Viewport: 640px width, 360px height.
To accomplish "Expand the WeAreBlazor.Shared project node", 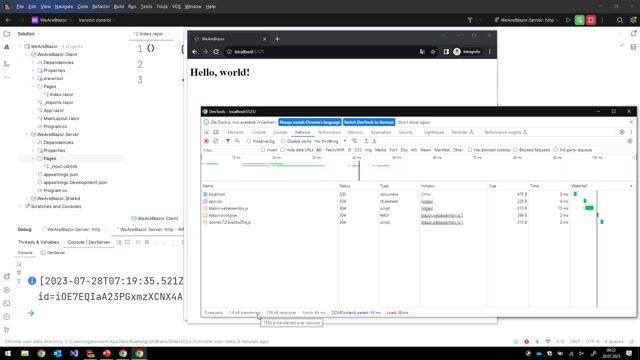I will click(x=27, y=198).
